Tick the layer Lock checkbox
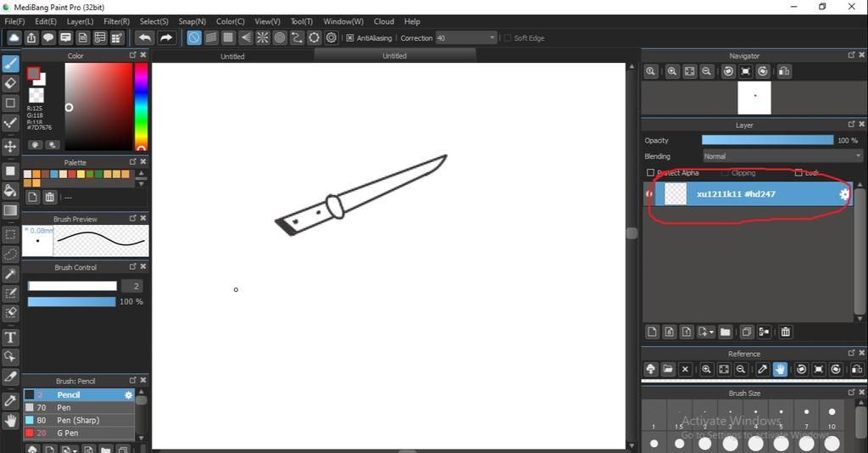This screenshot has height=453, width=868. click(798, 173)
